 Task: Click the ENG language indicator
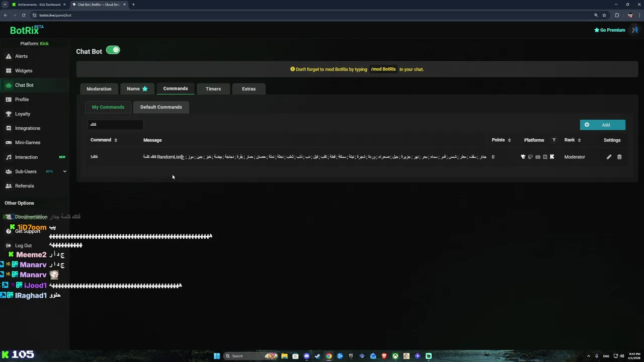point(606,356)
